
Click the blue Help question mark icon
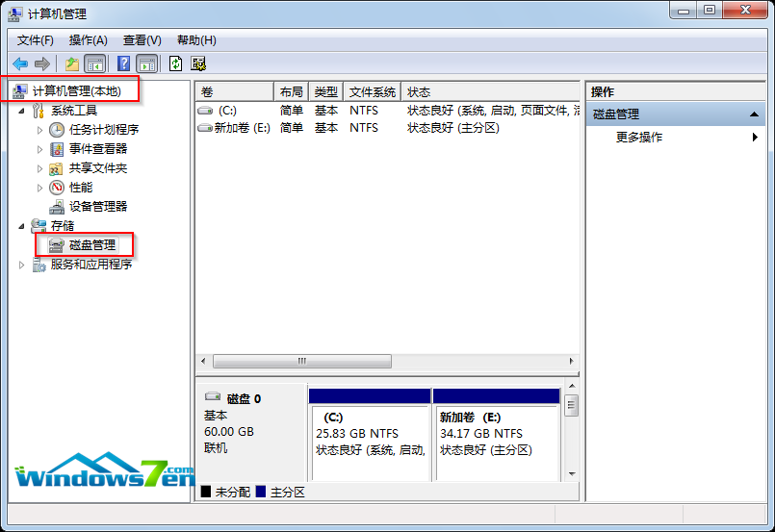pyautogui.click(x=123, y=63)
